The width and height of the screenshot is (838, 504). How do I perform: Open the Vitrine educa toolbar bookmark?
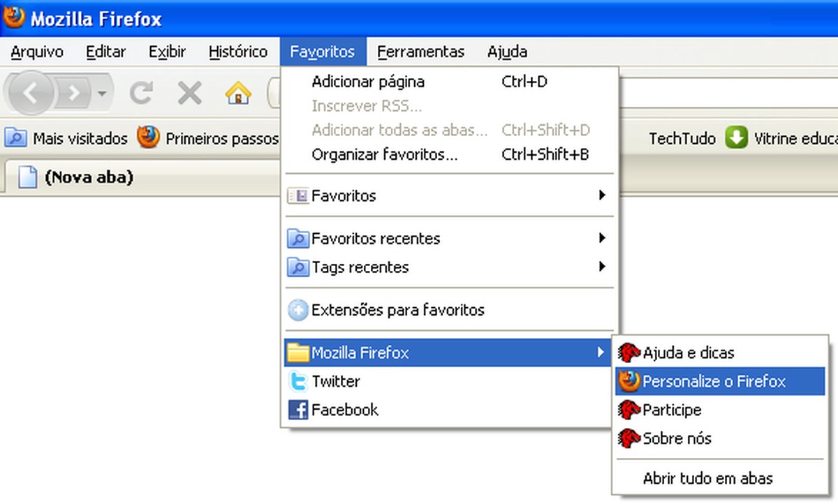click(x=781, y=138)
